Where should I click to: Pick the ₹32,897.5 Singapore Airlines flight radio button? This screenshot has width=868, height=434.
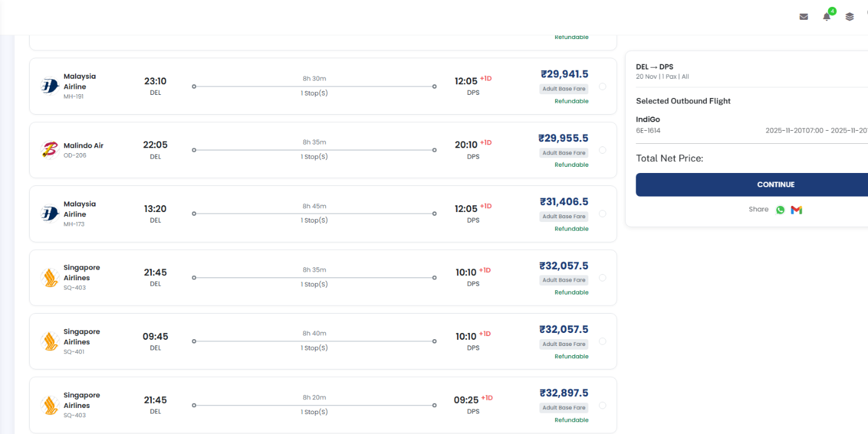coord(603,405)
